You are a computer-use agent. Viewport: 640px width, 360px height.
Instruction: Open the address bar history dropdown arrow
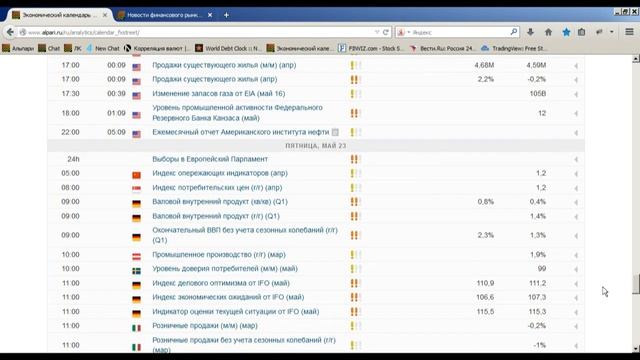[377, 32]
